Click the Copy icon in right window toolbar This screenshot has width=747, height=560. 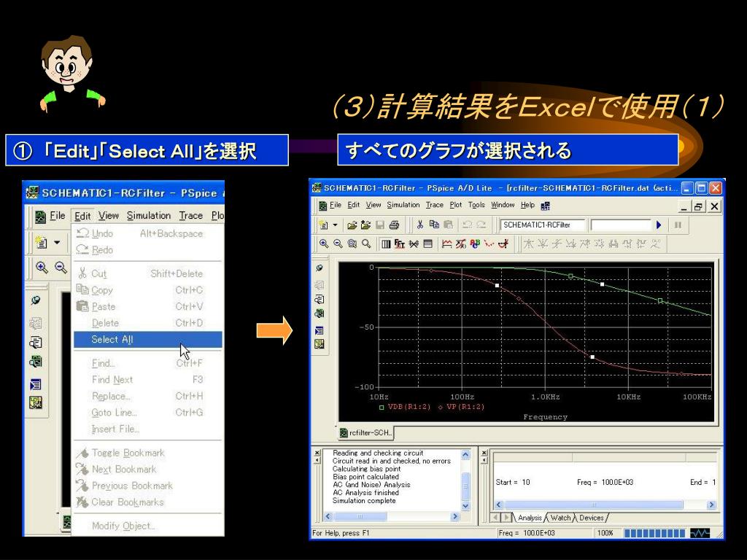click(434, 225)
